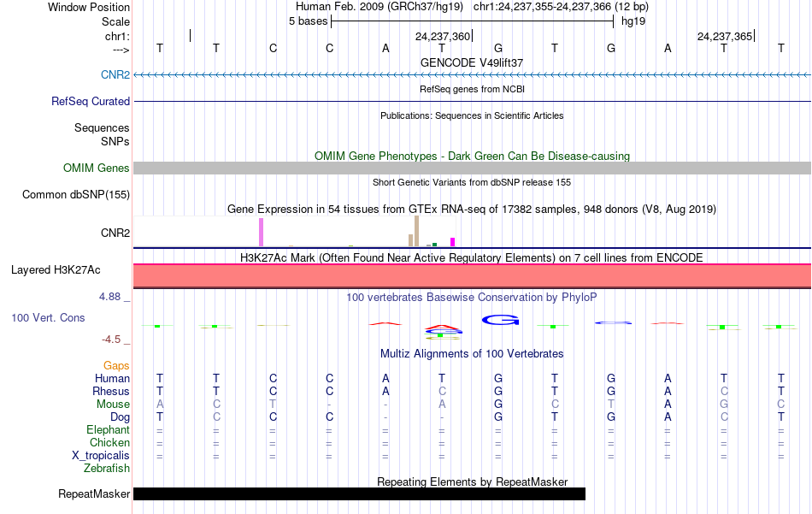Click the Publications: Sequences in Scientific Articles title
812x514 pixels.
(x=472, y=115)
